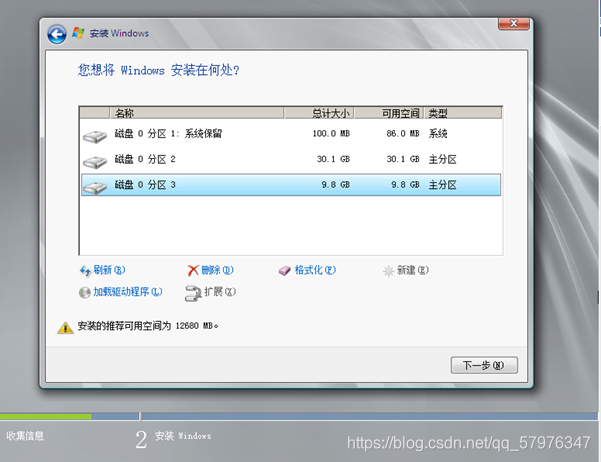Viewport: 601px width, 462px height.
Task: Click the blue back arrow button
Action: [x=57, y=35]
